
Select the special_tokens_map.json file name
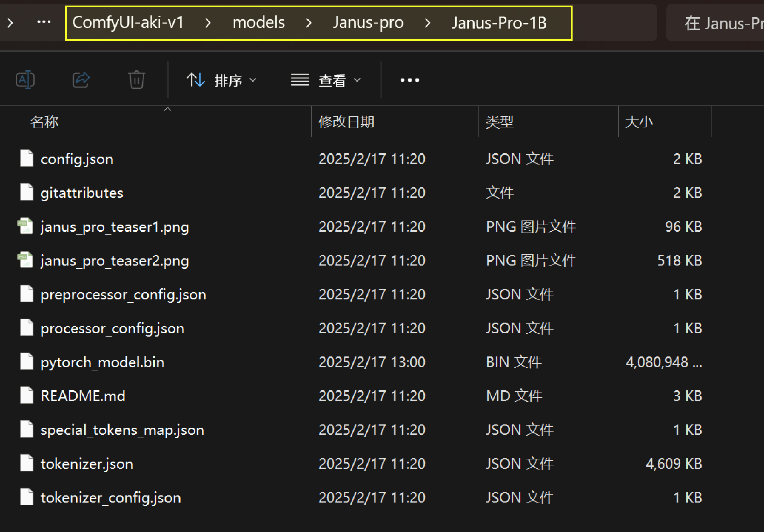click(x=122, y=430)
